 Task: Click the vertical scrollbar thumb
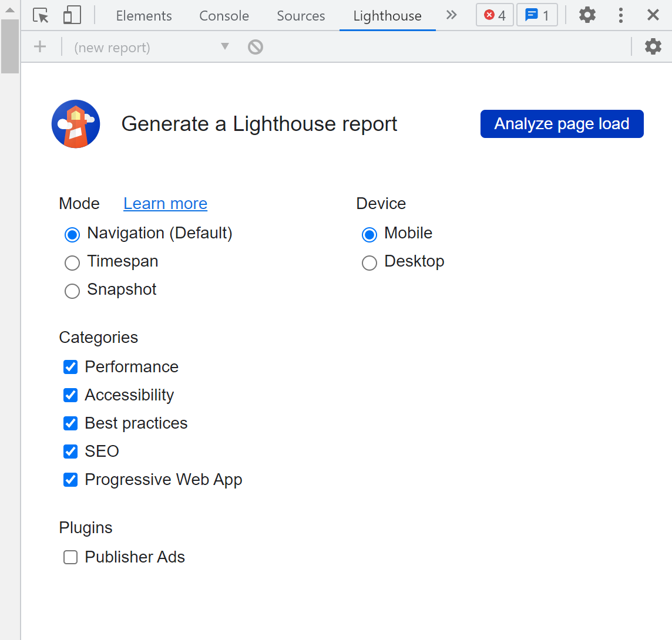10,46
